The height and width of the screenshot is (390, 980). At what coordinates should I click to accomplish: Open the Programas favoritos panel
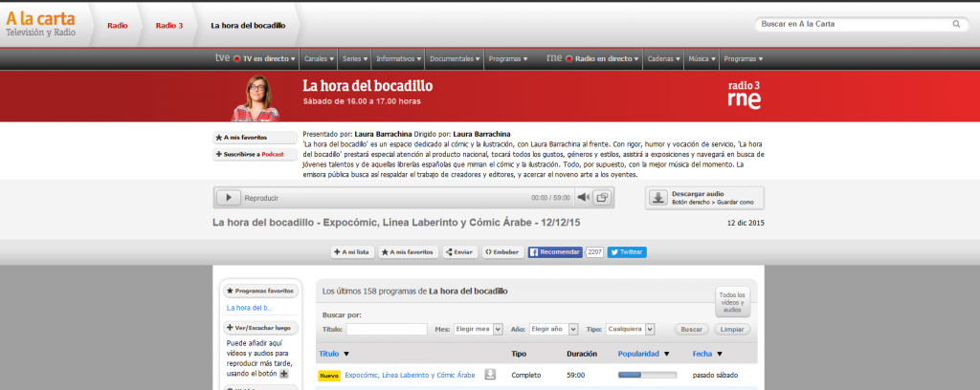point(260,291)
